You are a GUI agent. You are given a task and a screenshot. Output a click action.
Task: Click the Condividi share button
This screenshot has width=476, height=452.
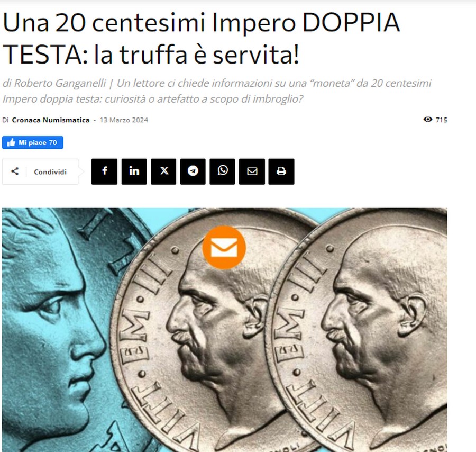tap(40, 171)
